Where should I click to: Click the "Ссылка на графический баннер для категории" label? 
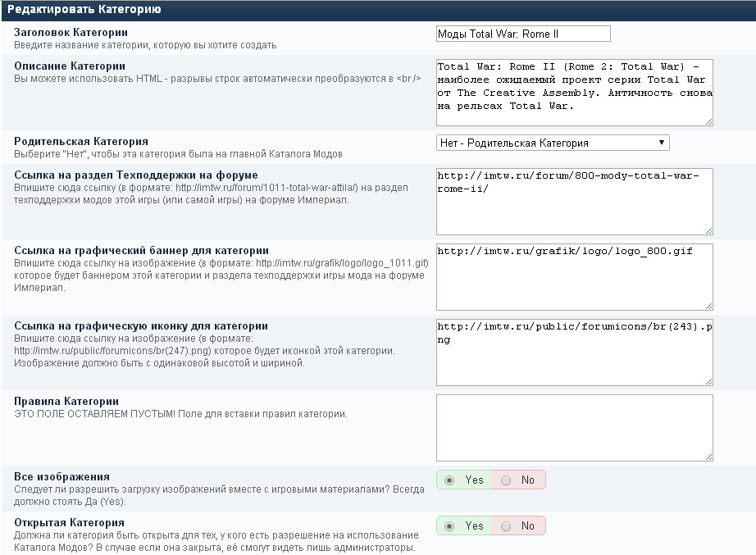141,250
